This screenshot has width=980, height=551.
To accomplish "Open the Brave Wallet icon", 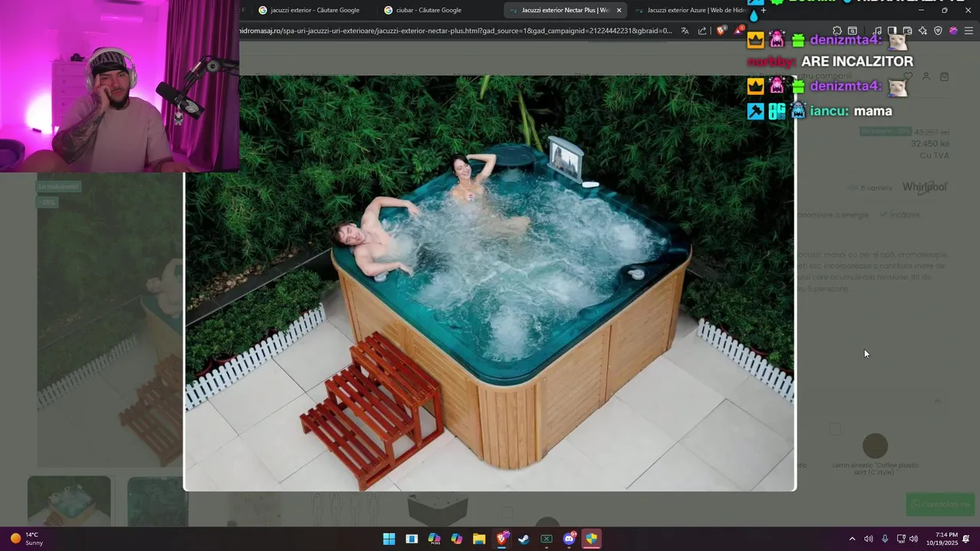I will coord(907,31).
